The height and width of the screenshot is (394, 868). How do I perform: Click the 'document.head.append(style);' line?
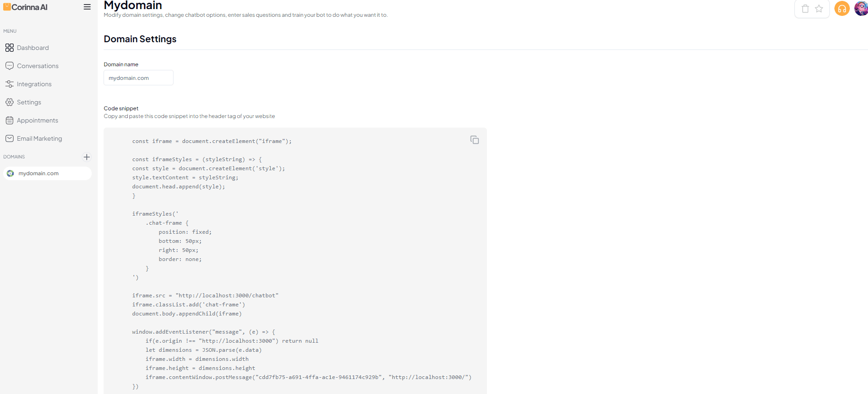179,187
